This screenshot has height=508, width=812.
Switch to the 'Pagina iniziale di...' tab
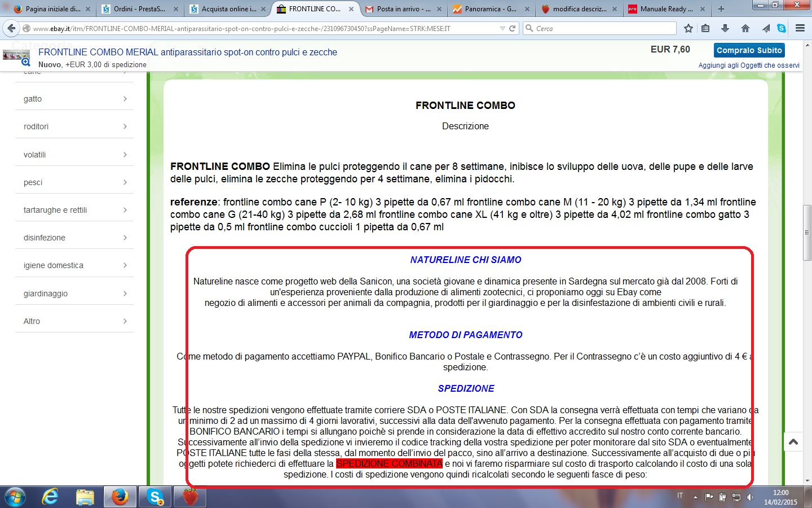tap(52, 9)
